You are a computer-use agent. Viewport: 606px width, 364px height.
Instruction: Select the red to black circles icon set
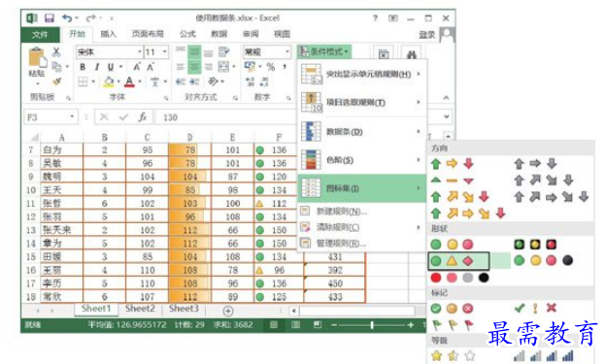click(x=459, y=278)
